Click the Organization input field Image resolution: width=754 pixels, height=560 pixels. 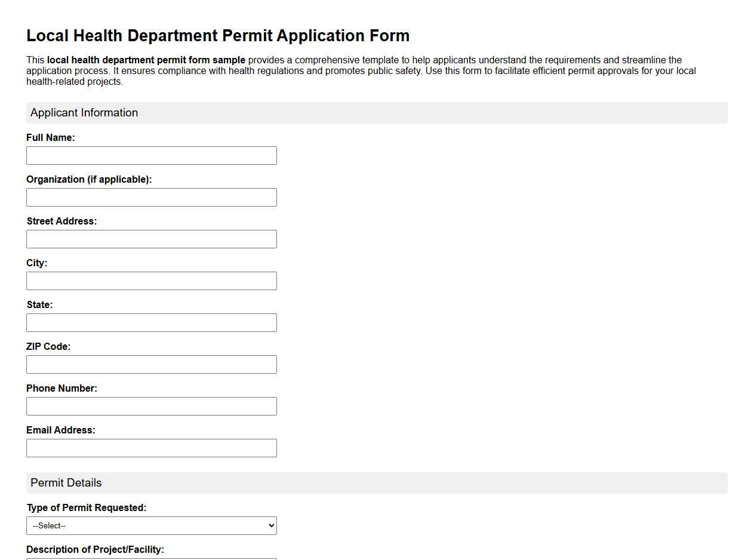click(151, 197)
